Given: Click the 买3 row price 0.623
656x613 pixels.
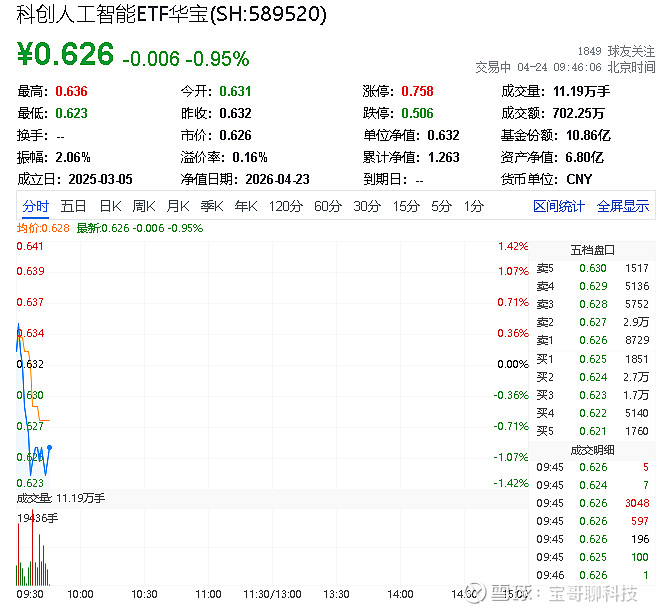Looking at the screenshot, I should (x=593, y=395).
